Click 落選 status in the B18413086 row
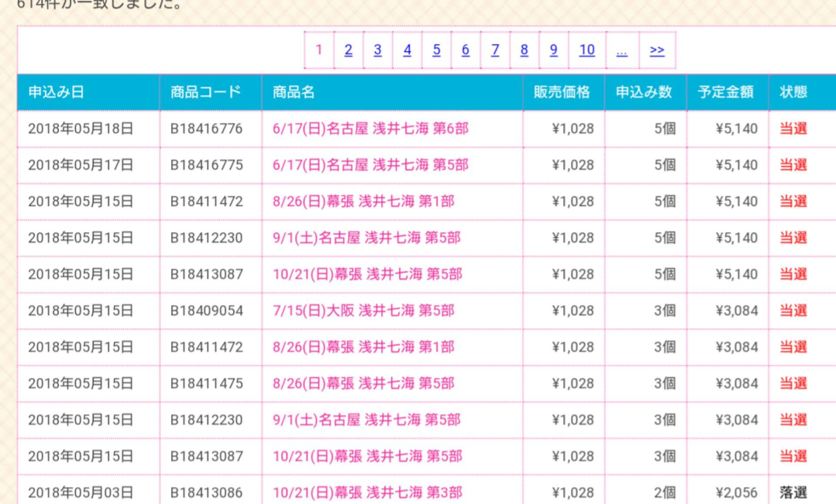 coord(793,492)
